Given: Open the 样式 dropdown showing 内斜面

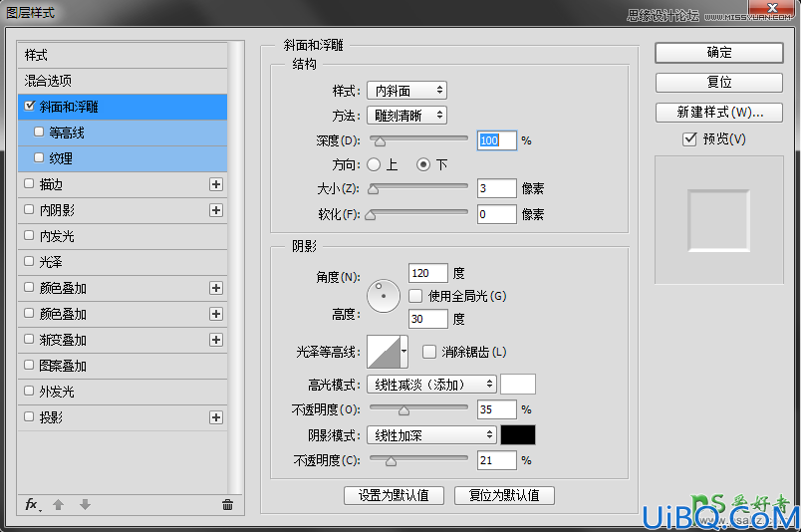Looking at the screenshot, I should click(406, 91).
